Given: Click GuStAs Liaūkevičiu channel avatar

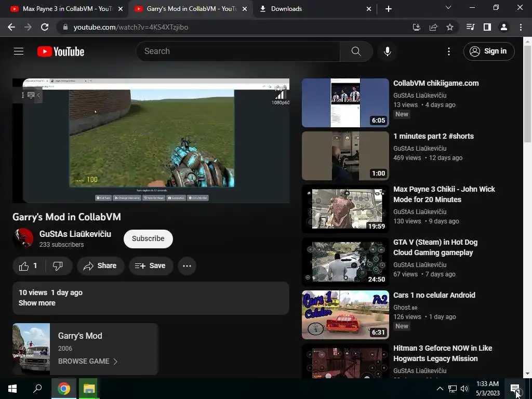Looking at the screenshot, I should click(x=23, y=238).
